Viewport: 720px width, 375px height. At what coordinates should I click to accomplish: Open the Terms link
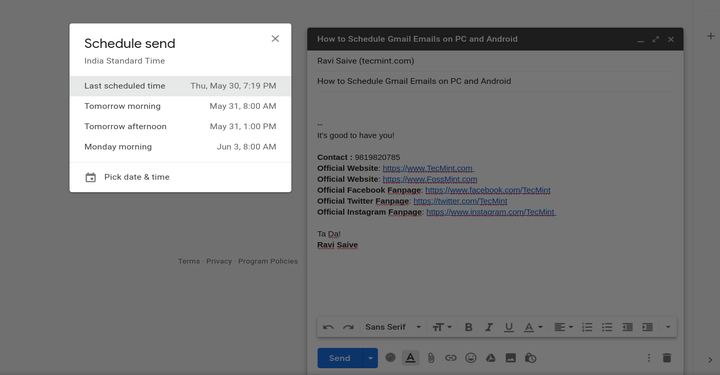pos(189,261)
